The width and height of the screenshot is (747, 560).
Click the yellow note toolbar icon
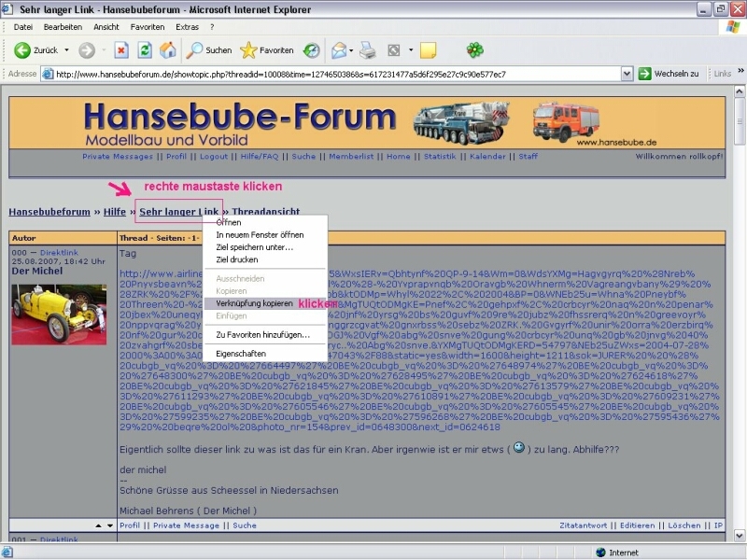[x=428, y=50]
